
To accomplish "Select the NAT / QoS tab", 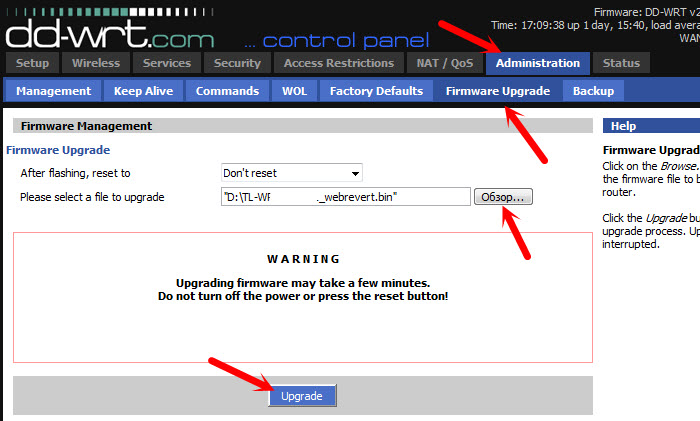I will point(445,63).
